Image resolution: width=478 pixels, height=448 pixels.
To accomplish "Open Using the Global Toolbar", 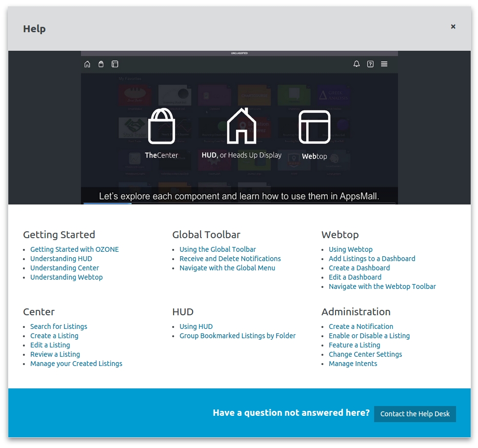I will 218,249.
